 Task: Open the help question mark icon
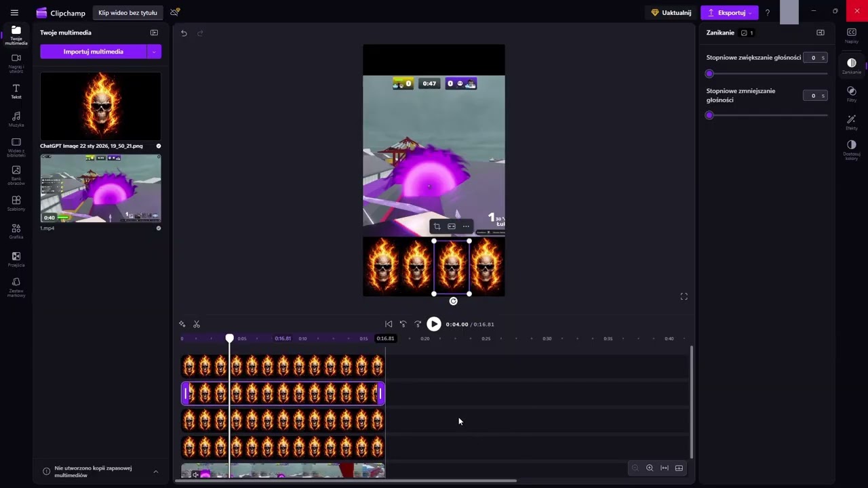pyautogui.click(x=768, y=12)
